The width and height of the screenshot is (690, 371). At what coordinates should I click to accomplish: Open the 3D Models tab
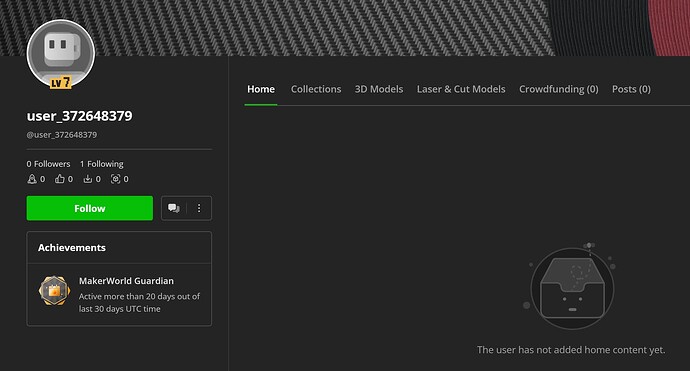coord(379,89)
